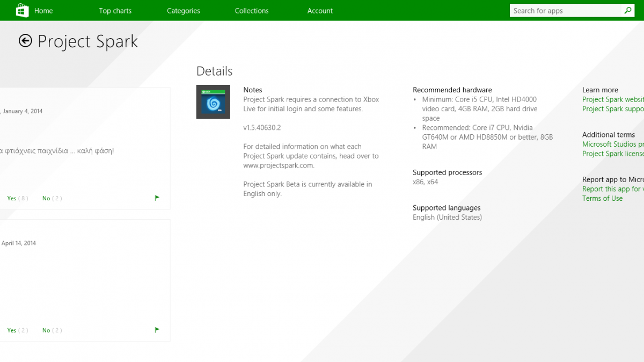Image resolution: width=644 pixels, height=362 pixels.
Task: Open the Project Spark license link
Action: pos(613,154)
